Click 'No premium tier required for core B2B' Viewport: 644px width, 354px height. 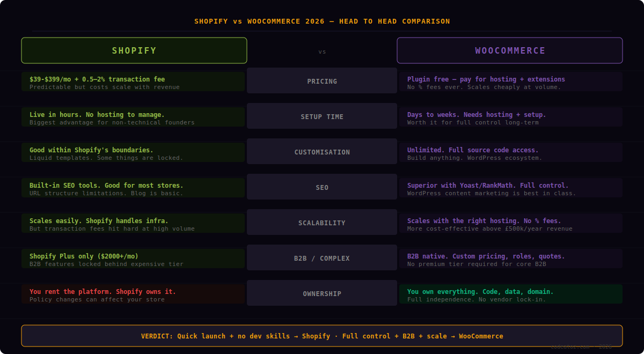(477, 264)
